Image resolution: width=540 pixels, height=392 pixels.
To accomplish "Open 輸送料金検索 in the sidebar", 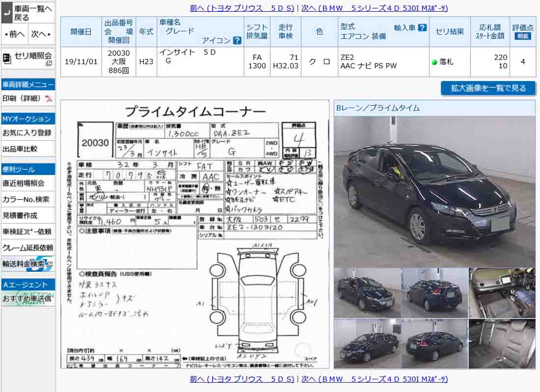I will coord(28,264).
